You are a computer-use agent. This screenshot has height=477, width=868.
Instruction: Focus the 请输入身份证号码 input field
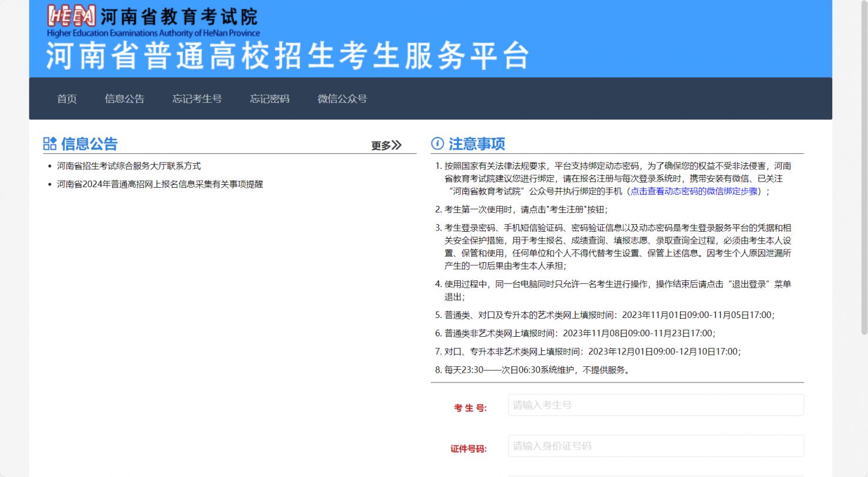pos(655,446)
